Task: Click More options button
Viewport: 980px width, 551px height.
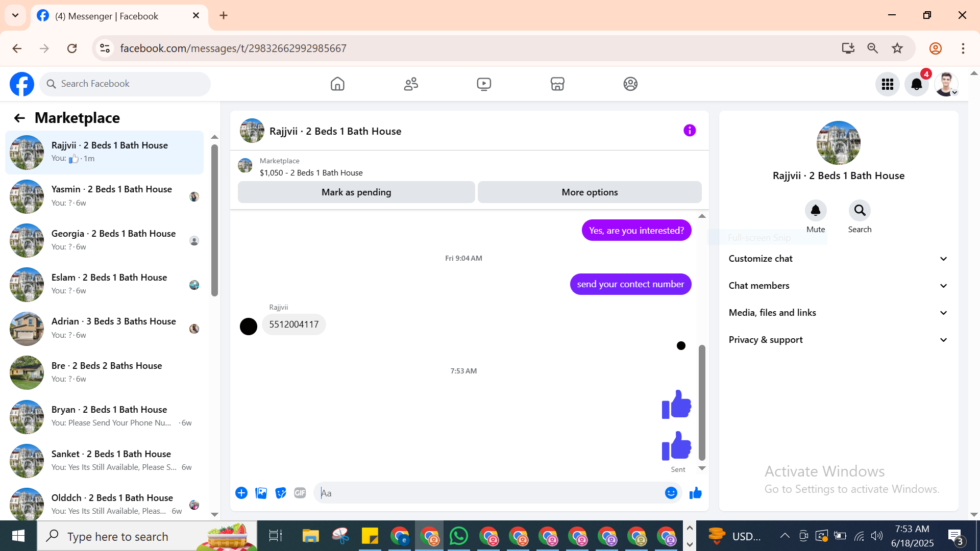Action: click(x=590, y=192)
